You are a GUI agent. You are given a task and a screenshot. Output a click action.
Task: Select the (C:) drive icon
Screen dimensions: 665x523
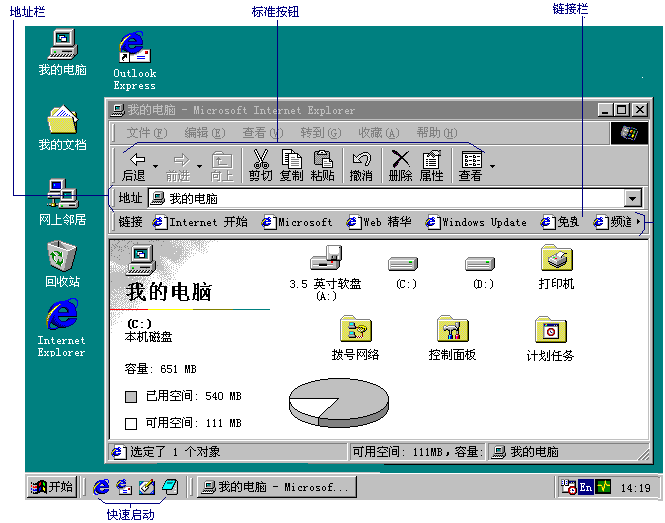[x=403, y=263]
